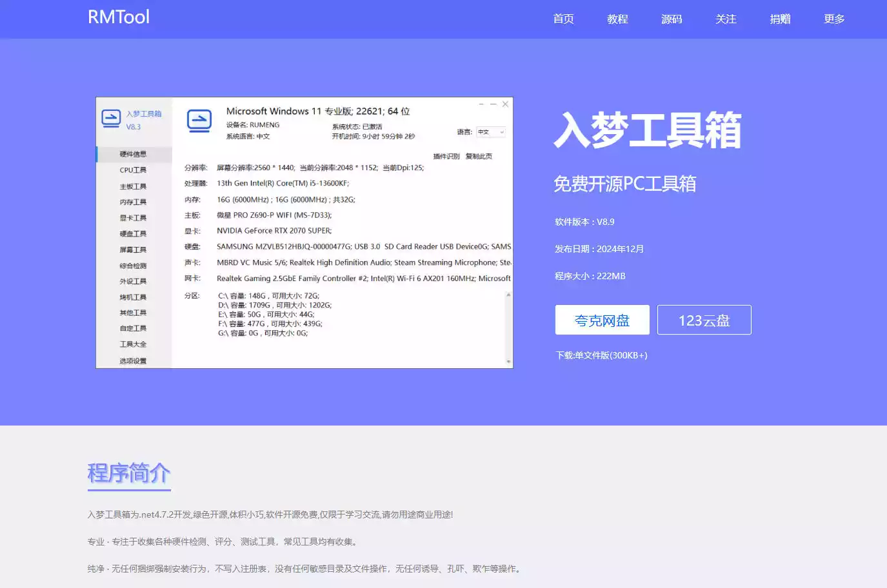Click the 免费开源PC工具箱 subtitle
Viewport: 887px width, 588px height.
pos(625,184)
